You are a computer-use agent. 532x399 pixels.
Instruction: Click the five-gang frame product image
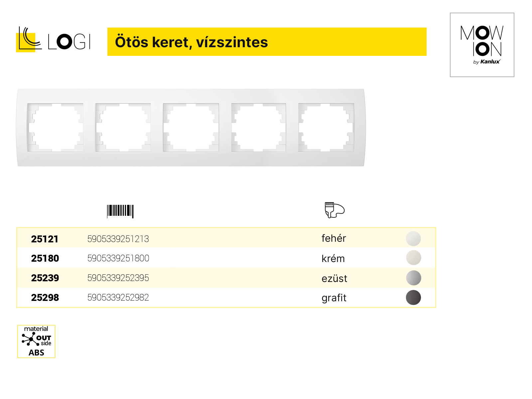pyautogui.click(x=191, y=127)
